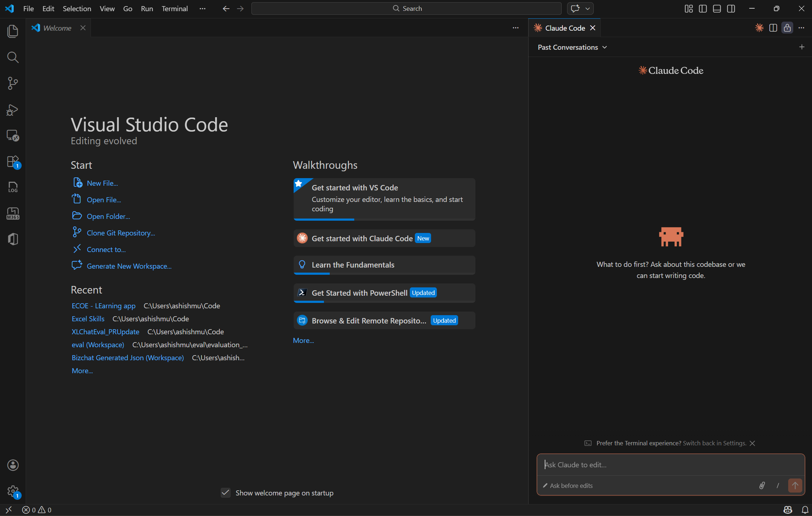Click the Claude spark icon in editor toolbar

[x=759, y=28]
